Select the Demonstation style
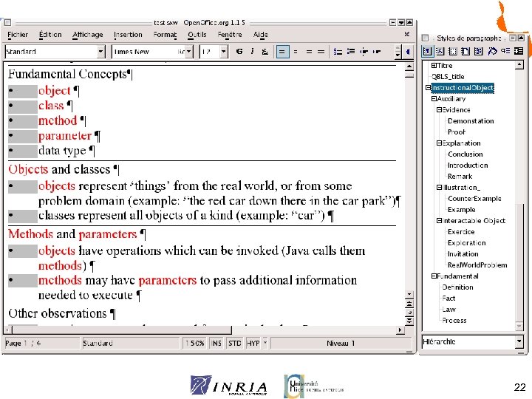 tap(471, 121)
